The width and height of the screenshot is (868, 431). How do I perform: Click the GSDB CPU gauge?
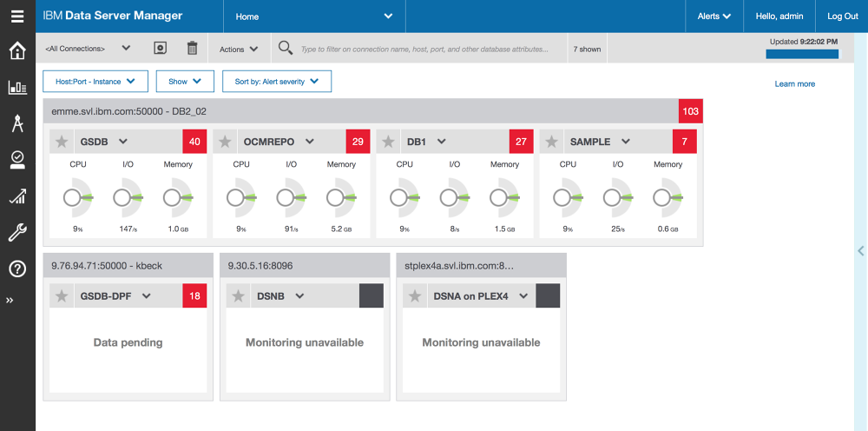pos(78,198)
